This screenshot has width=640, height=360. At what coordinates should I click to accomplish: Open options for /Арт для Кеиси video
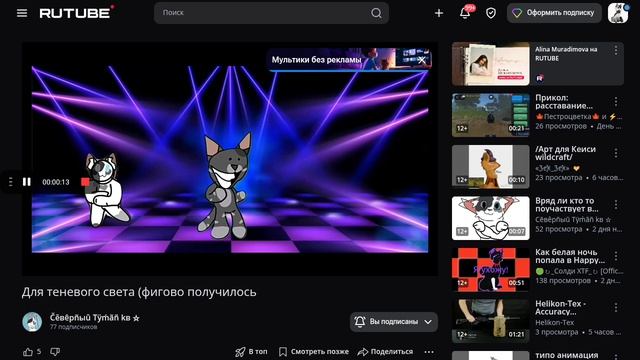click(x=616, y=153)
